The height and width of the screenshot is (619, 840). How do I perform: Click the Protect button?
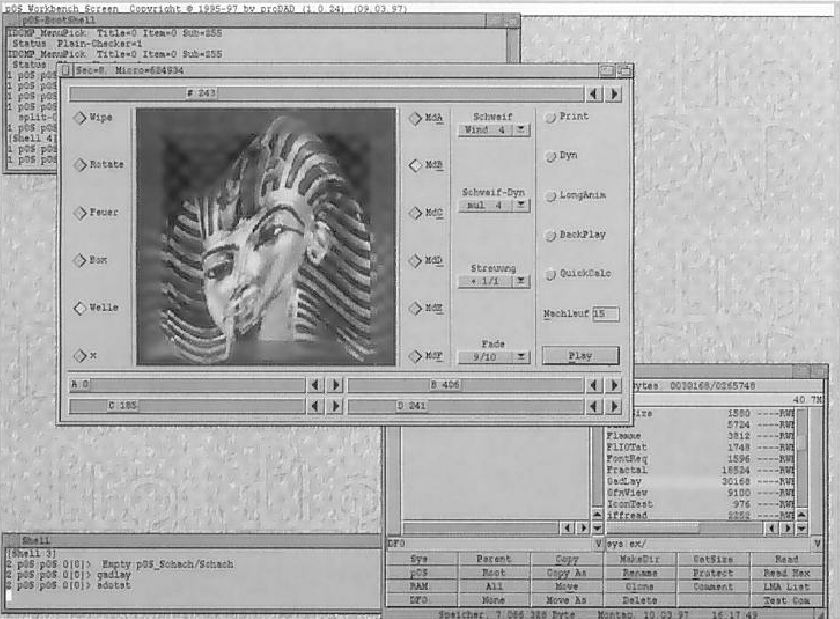712,573
